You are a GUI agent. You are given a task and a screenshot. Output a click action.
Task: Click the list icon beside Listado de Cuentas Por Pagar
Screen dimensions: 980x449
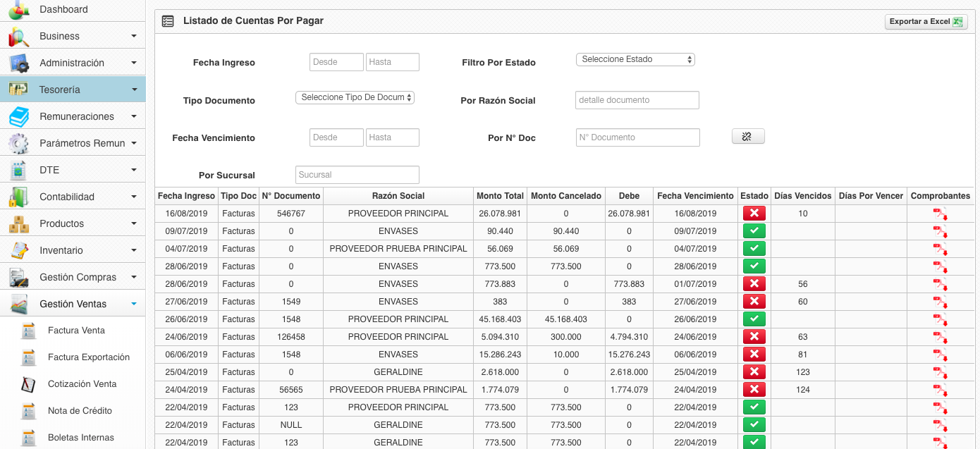pyautogui.click(x=167, y=21)
